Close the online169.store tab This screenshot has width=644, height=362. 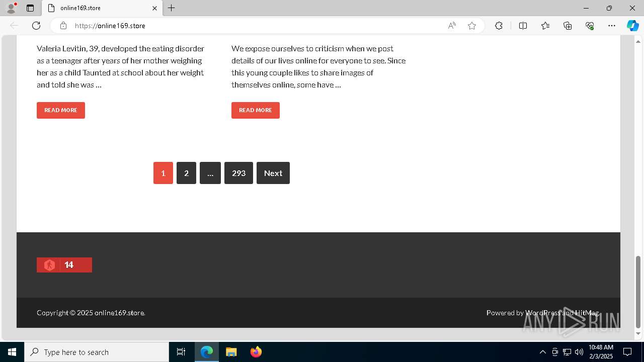tap(155, 8)
